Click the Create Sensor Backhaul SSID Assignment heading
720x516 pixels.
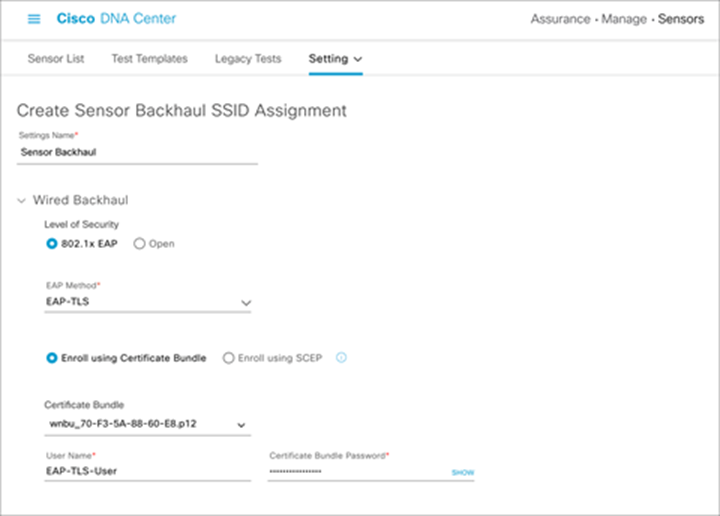pyautogui.click(x=182, y=111)
